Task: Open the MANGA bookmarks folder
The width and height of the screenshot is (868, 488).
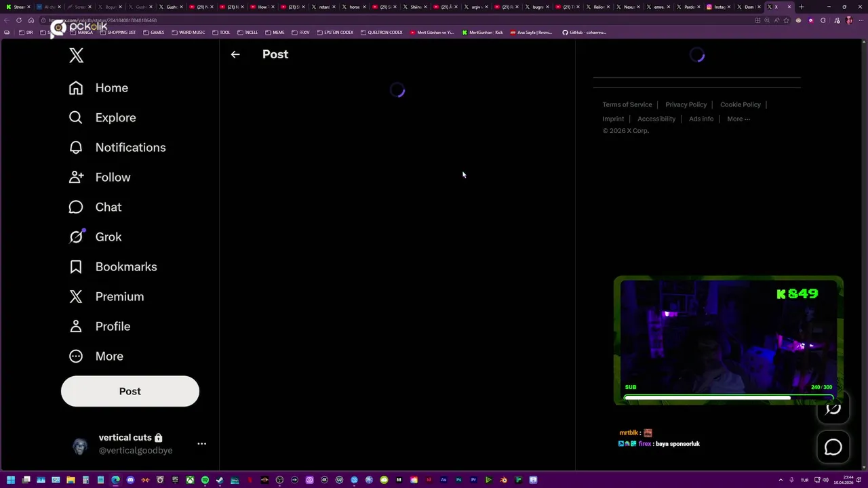Action: click(x=80, y=33)
